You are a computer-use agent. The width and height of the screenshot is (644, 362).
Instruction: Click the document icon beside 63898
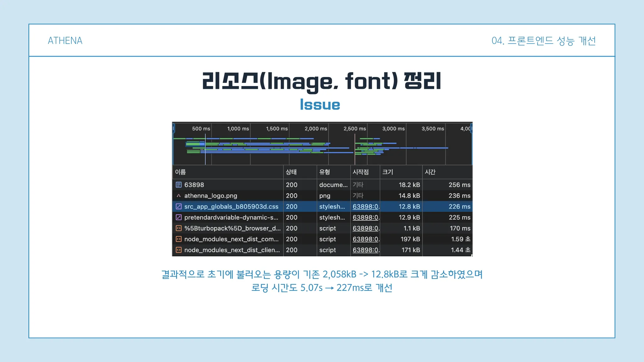pos(179,185)
